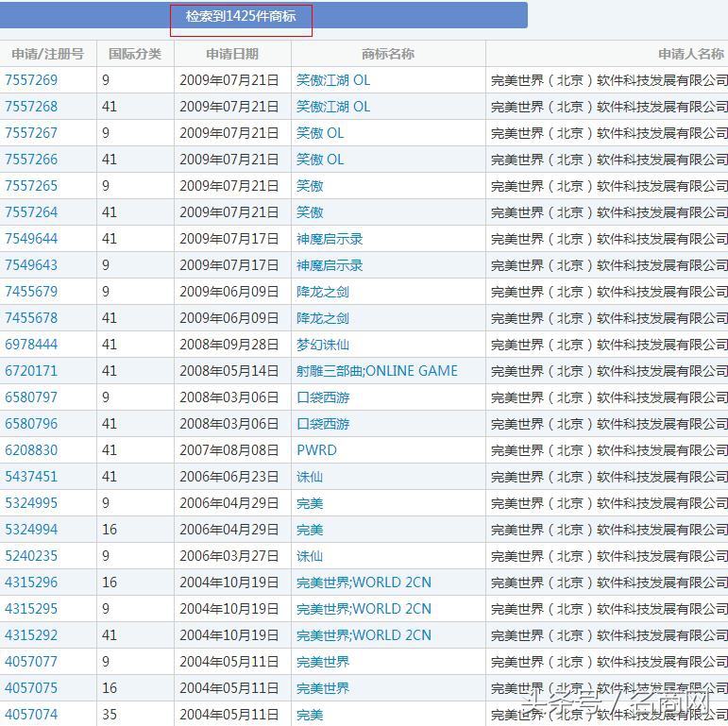The height and width of the screenshot is (726, 728).
Task: Select date 2008年05月14日 in row 6720171
Action: pyautogui.click(x=229, y=371)
